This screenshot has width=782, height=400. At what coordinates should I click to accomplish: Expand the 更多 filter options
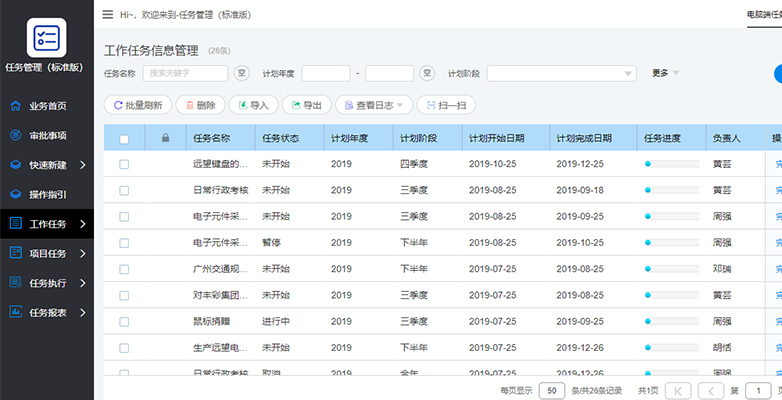(665, 73)
